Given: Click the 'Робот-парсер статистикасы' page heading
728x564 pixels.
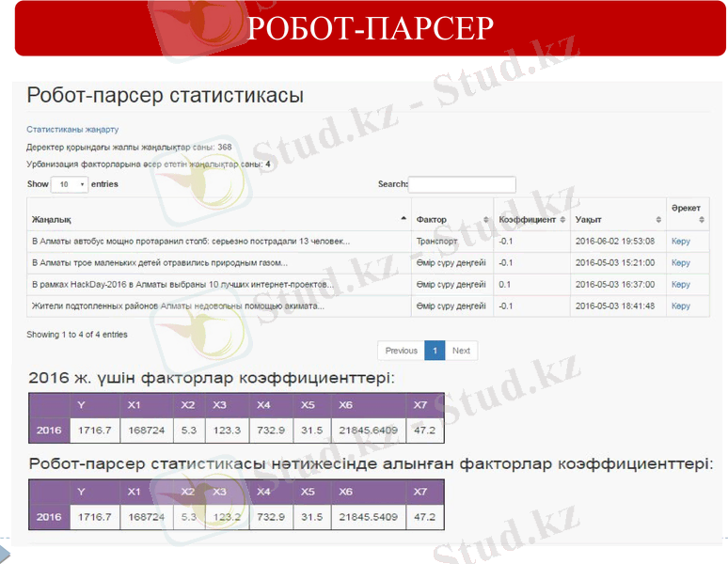Looking at the screenshot, I should pyautogui.click(x=166, y=95).
